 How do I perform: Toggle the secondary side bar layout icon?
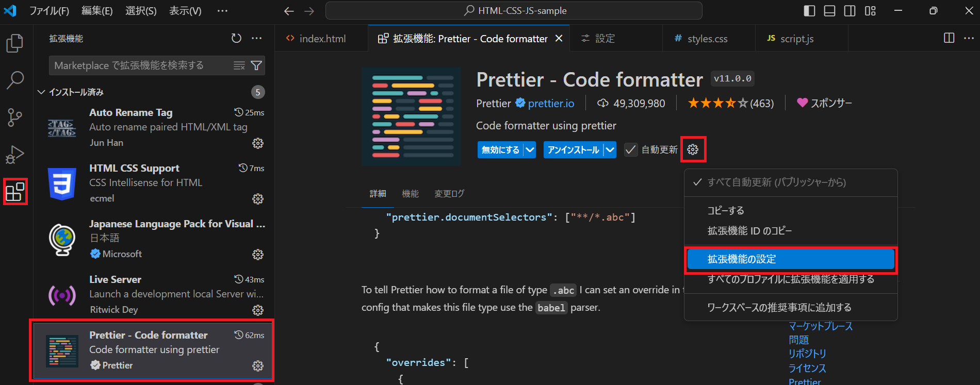(850, 11)
